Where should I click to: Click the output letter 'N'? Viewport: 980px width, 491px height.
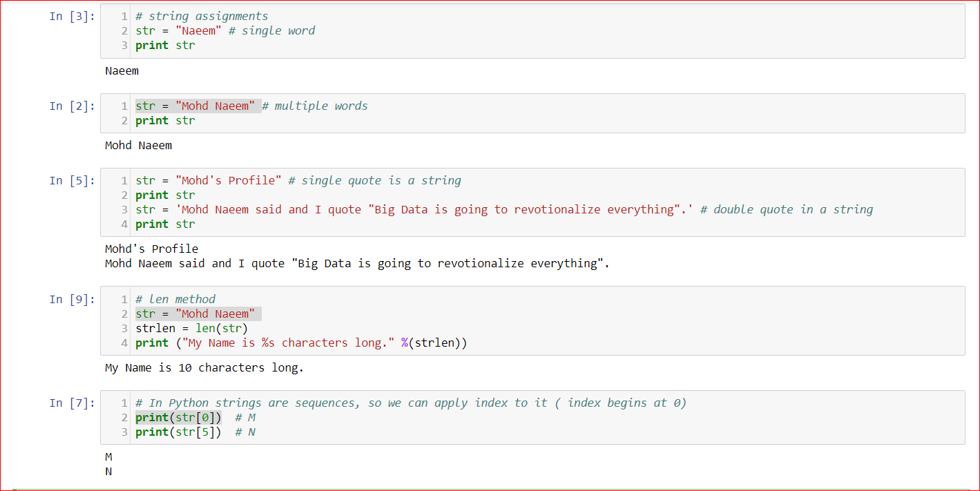pos(108,472)
